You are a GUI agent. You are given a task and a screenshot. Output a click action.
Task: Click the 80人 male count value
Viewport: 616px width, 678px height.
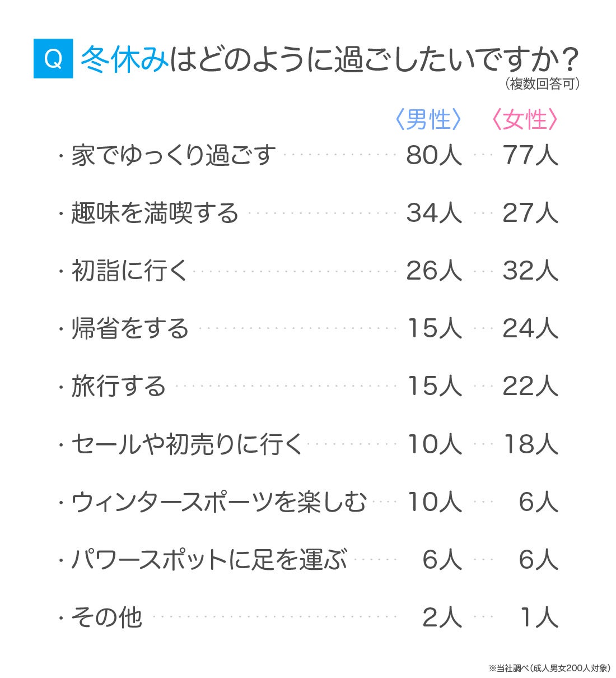434,155
